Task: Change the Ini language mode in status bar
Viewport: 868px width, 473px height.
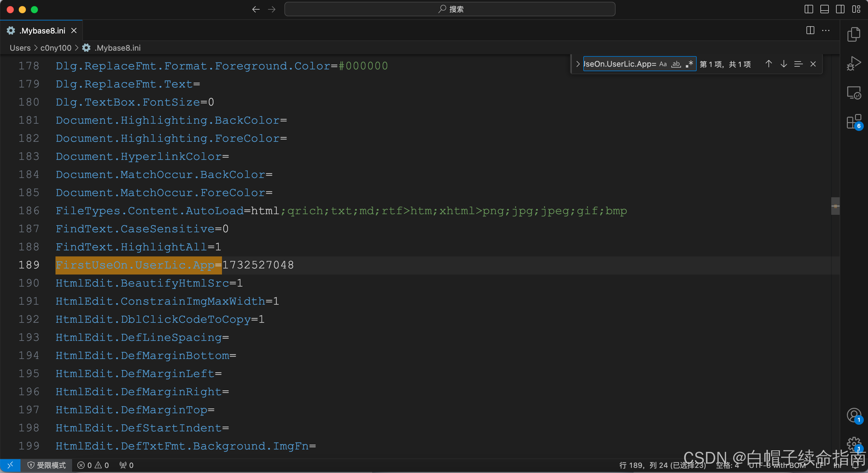Action: pyautogui.click(x=837, y=465)
